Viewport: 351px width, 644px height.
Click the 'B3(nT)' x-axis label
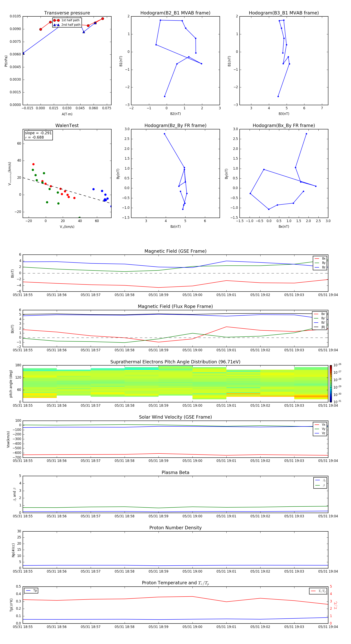[284, 114]
